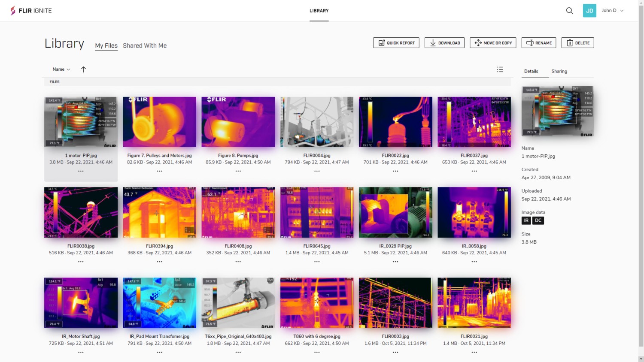Click the Download button

tap(444, 43)
